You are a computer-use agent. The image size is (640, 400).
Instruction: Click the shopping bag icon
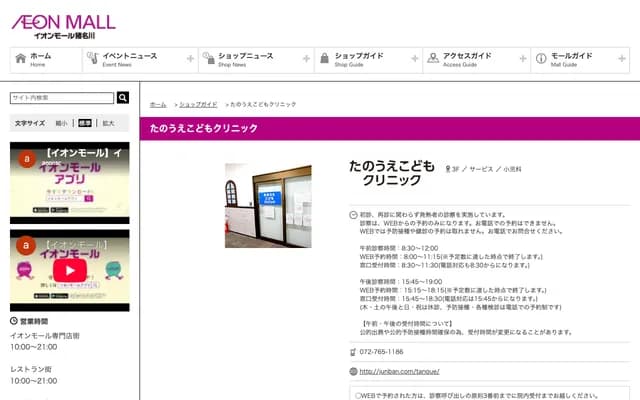324,58
